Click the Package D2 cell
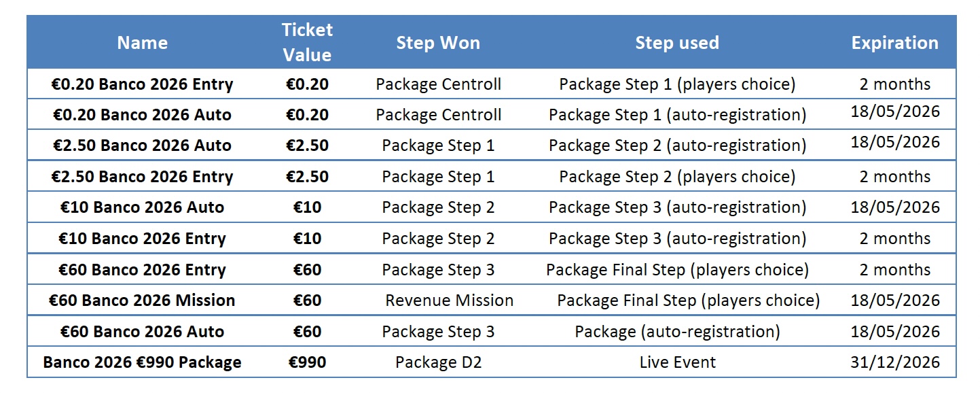 click(x=438, y=362)
